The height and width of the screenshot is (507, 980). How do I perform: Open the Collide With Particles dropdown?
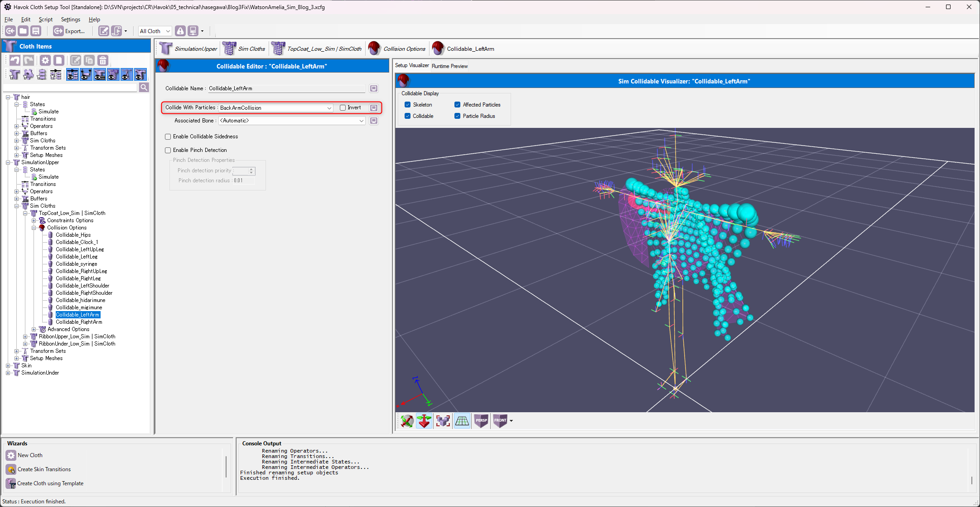pyautogui.click(x=276, y=108)
